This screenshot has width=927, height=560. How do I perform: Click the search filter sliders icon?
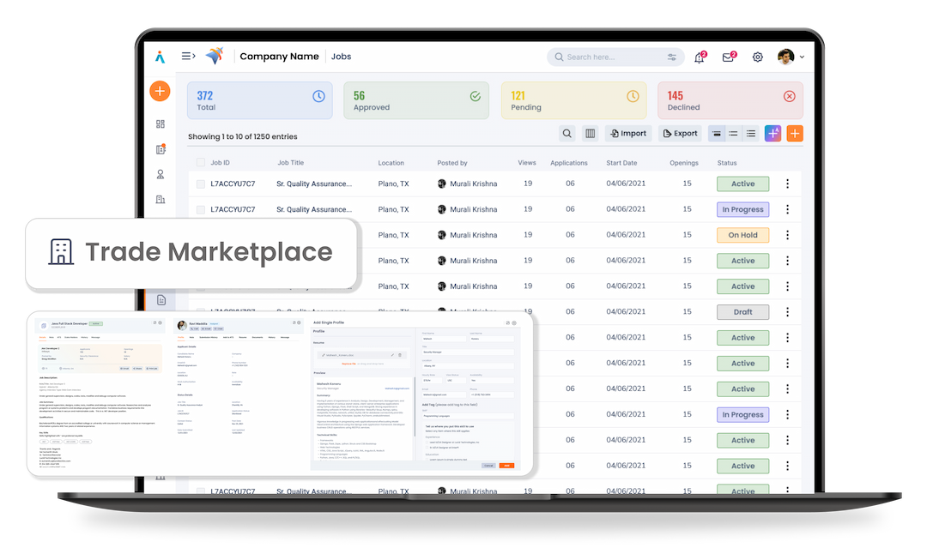tap(671, 57)
